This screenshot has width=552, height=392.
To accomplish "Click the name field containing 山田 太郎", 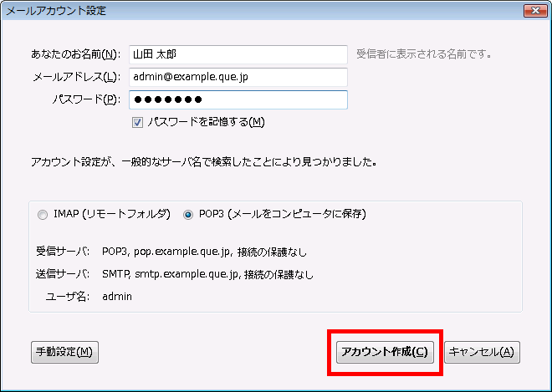I will [x=238, y=54].
